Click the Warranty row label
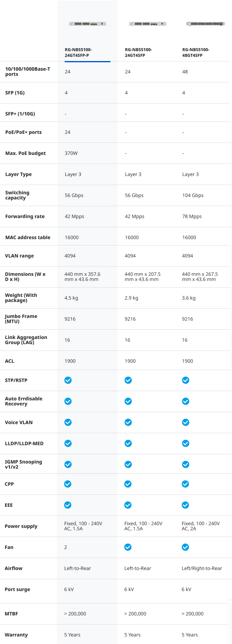This screenshot has width=232, height=644. (x=16, y=635)
